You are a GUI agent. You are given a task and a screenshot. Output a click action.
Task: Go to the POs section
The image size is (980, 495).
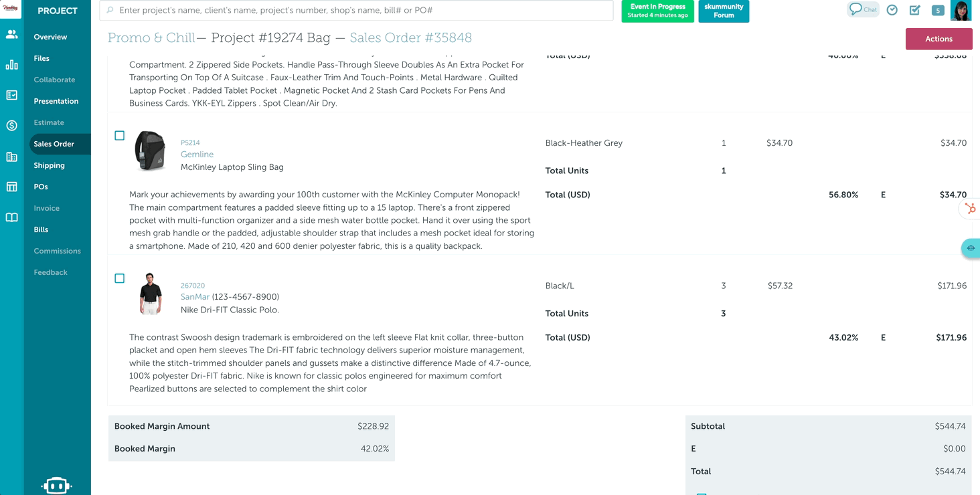coord(41,187)
